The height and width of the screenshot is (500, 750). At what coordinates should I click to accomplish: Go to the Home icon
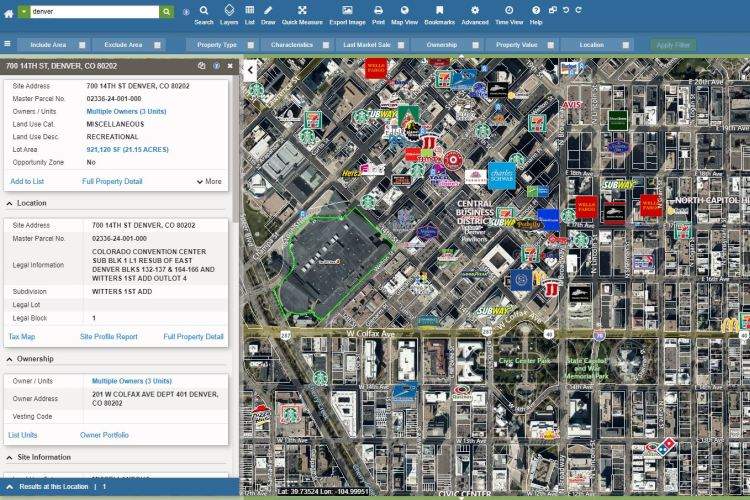click(x=9, y=13)
